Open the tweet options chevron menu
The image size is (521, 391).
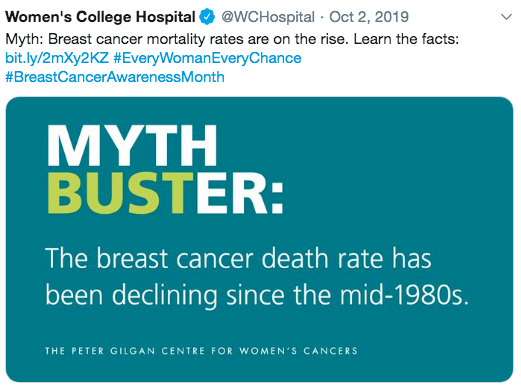506,17
